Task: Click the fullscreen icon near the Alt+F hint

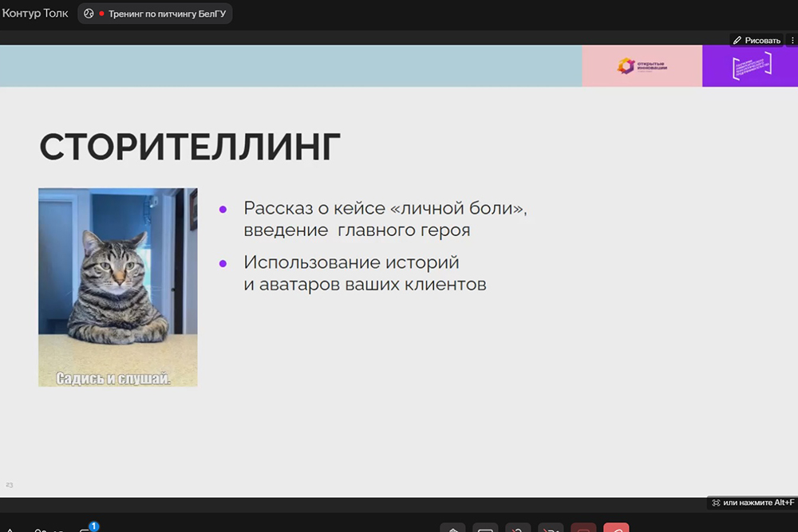Action: pyautogui.click(x=716, y=502)
